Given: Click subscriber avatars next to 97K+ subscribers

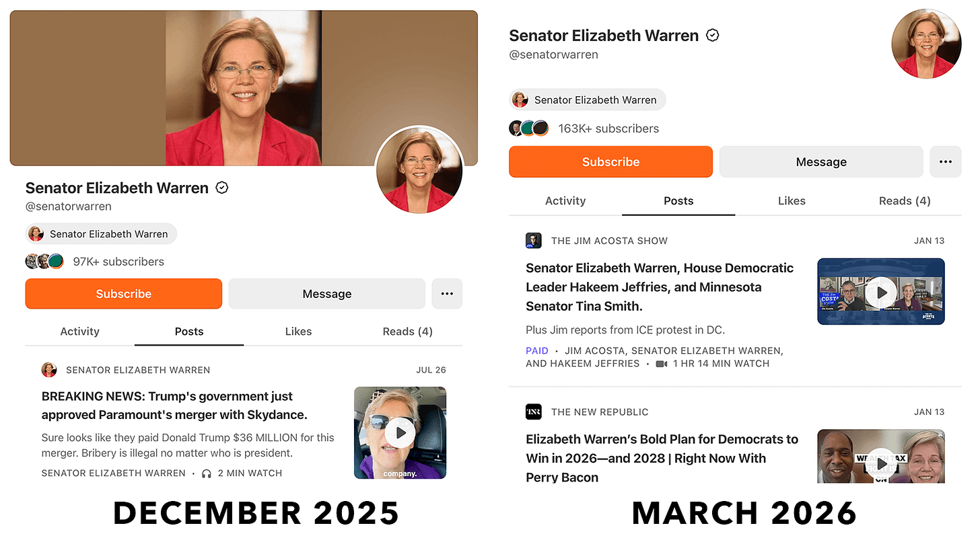Looking at the screenshot, I should coord(44,262).
